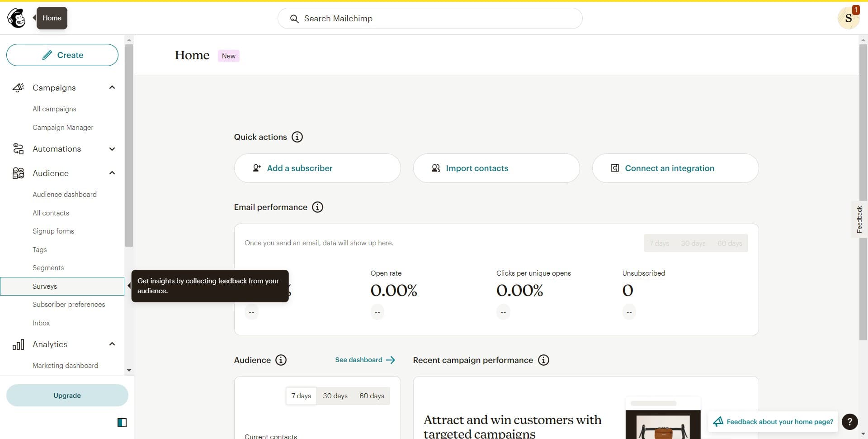The width and height of the screenshot is (868, 439).
Task: Collapse the Campaigns section chevron
Action: tap(112, 87)
